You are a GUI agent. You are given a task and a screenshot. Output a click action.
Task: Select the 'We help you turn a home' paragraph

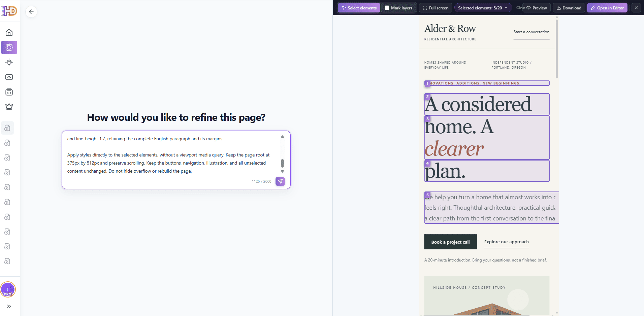point(491,208)
